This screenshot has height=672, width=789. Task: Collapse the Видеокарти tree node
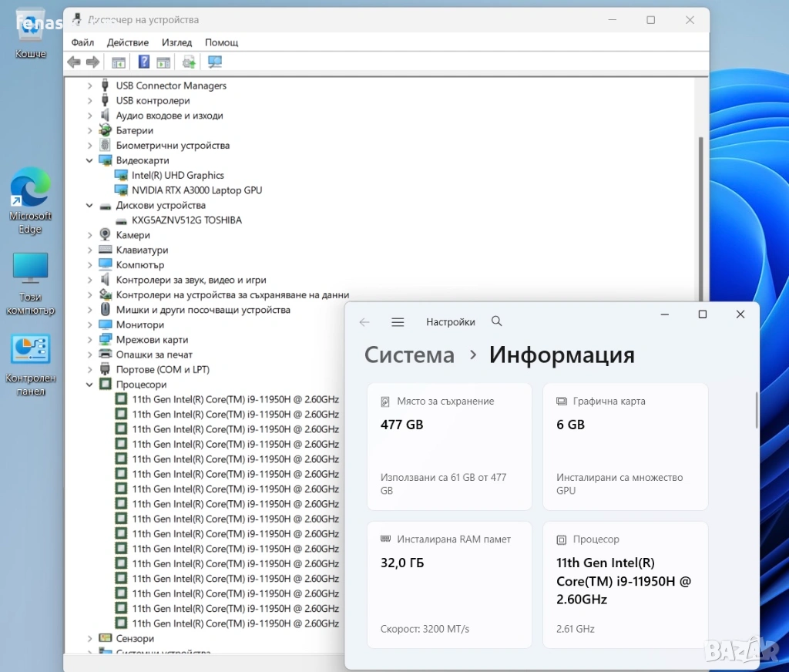[x=90, y=160]
